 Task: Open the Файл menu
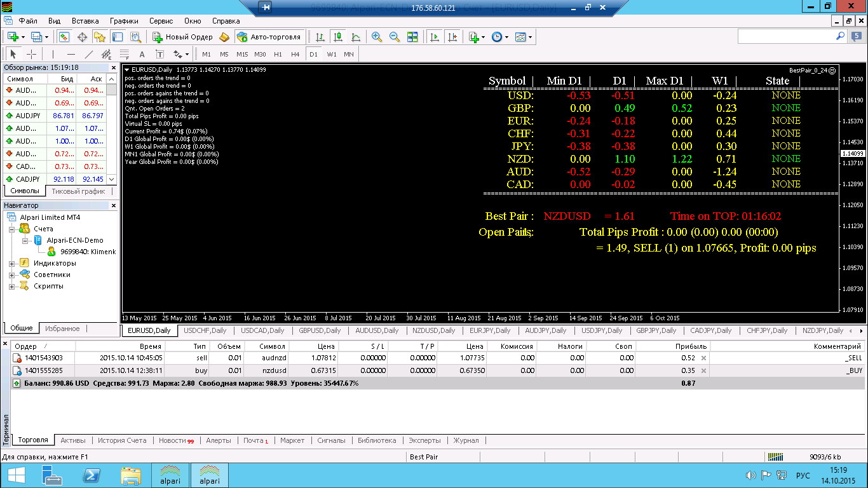28,21
